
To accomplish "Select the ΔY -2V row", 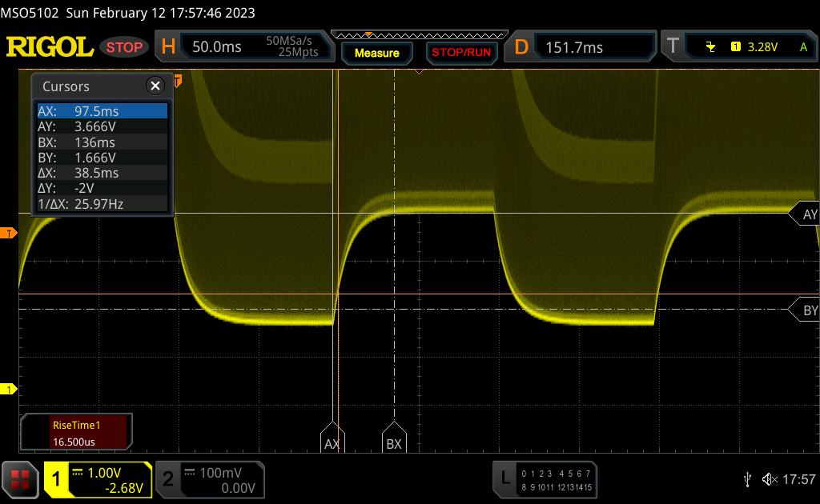I will (x=102, y=188).
